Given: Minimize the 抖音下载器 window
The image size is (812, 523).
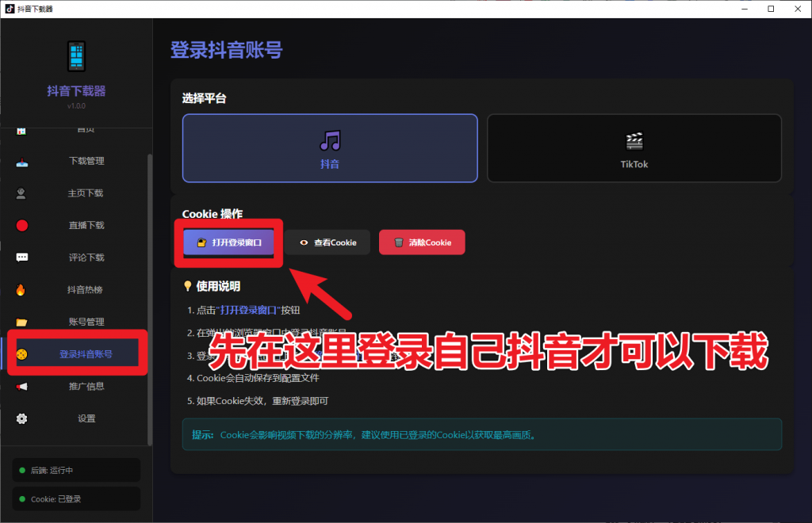Looking at the screenshot, I should coord(745,9).
